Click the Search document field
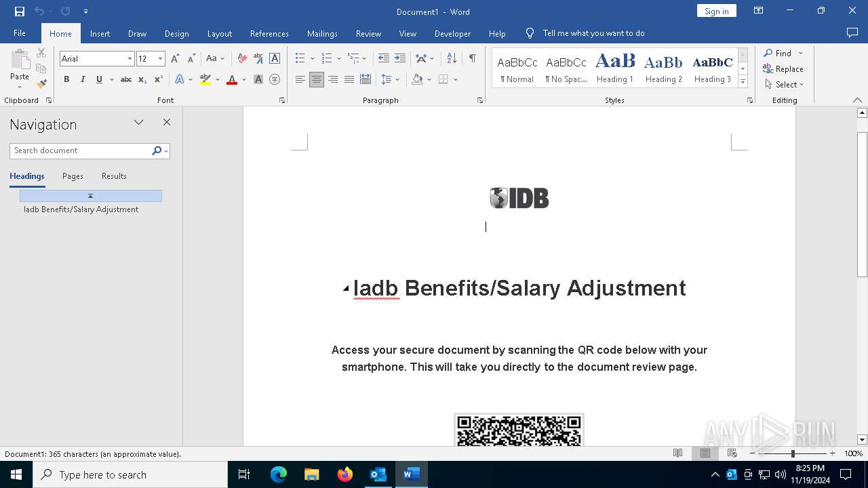This screenshot has width=868, height=488. [x=81, y=150]
